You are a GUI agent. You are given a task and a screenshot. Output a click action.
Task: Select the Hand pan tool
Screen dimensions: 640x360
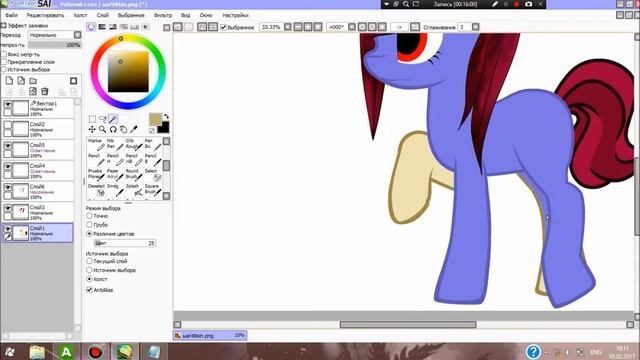coord(123,129)
